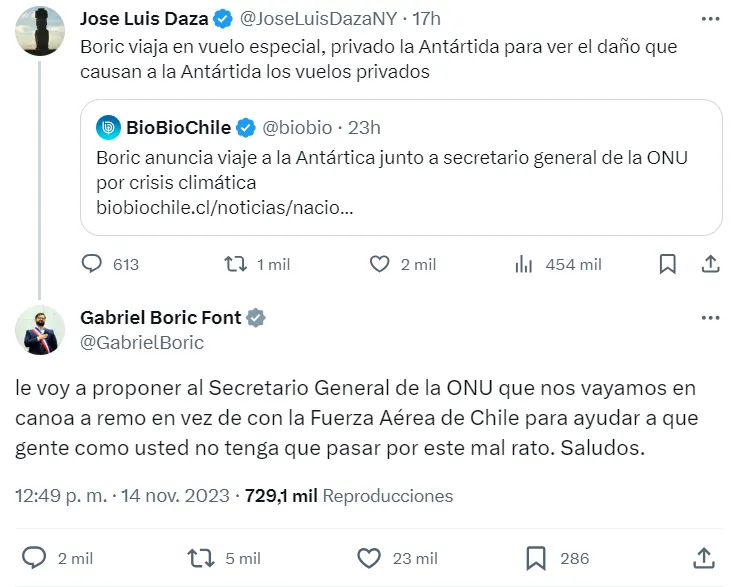Open BioBioChile quoted tweet account
Screen dimensions: 737x587
[178, 127]
